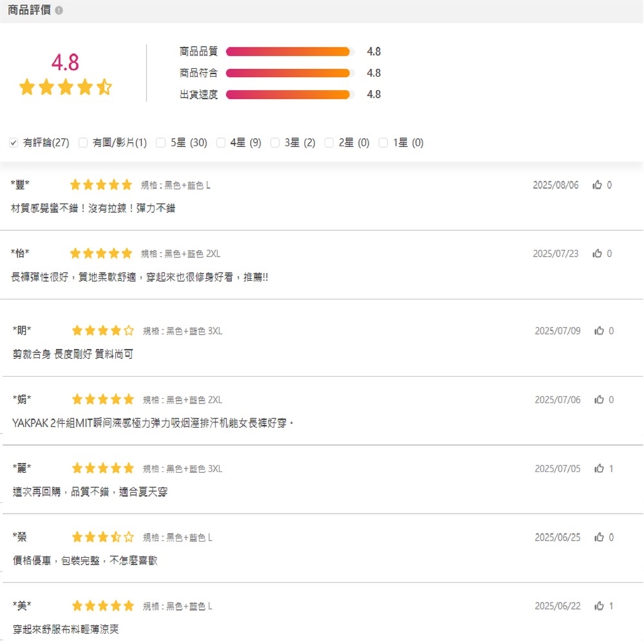Filter reviews by 5星 (30)
The width and height of the screenshot is (644, 644).
pyautogui.click(x=161, y=143)
